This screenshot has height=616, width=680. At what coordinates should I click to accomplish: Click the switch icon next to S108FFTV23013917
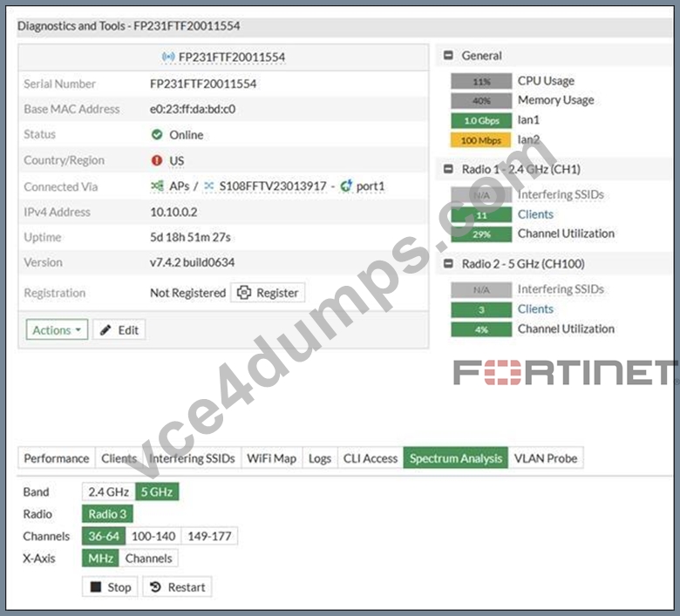208,186
